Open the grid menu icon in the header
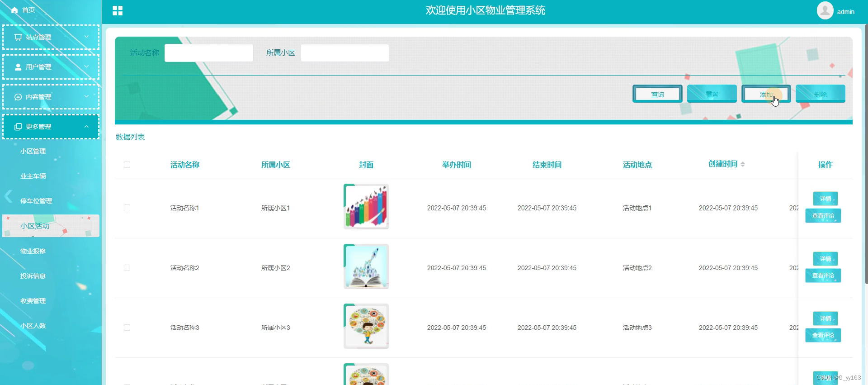This screenshot has width=868, height=385. click(118, 11)
